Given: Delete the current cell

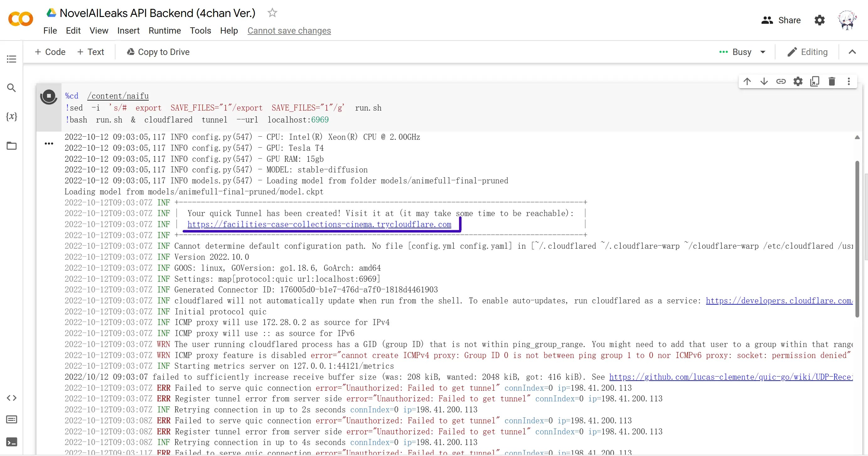Looking at the screenshot, I should point(832,82).
